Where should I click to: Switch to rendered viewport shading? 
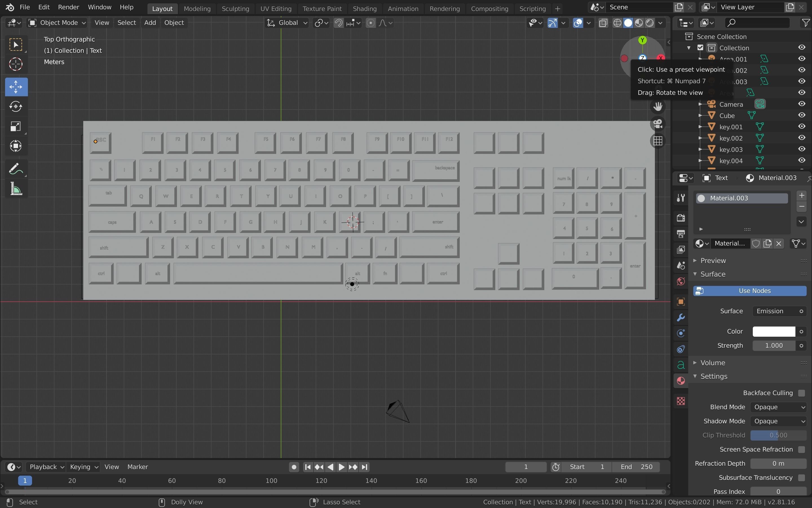click(650, 23)
